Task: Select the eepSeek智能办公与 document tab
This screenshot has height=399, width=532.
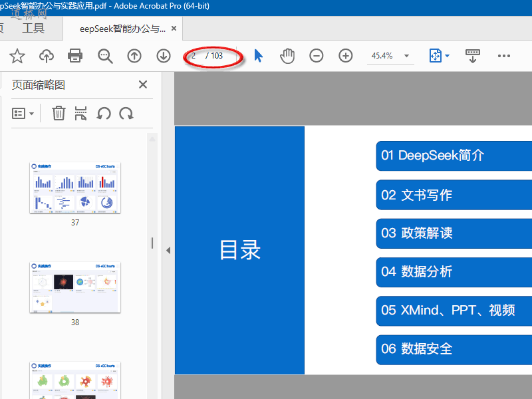Action: tap(122, 29)
